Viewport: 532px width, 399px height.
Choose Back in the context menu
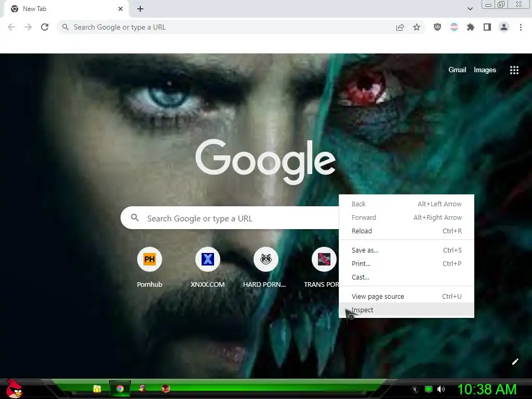[406, 204]
